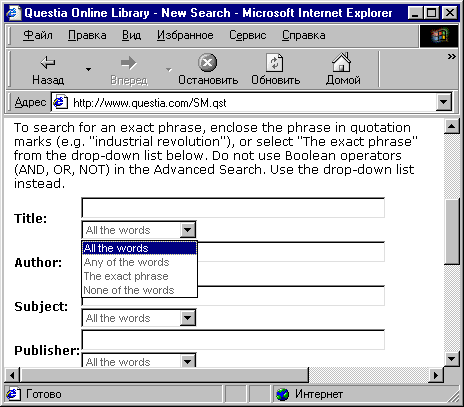The width and height of the screenshot is (464, 407).
Task: Open the Publisher match-type dropdown
Action: (x=187, y=361)
